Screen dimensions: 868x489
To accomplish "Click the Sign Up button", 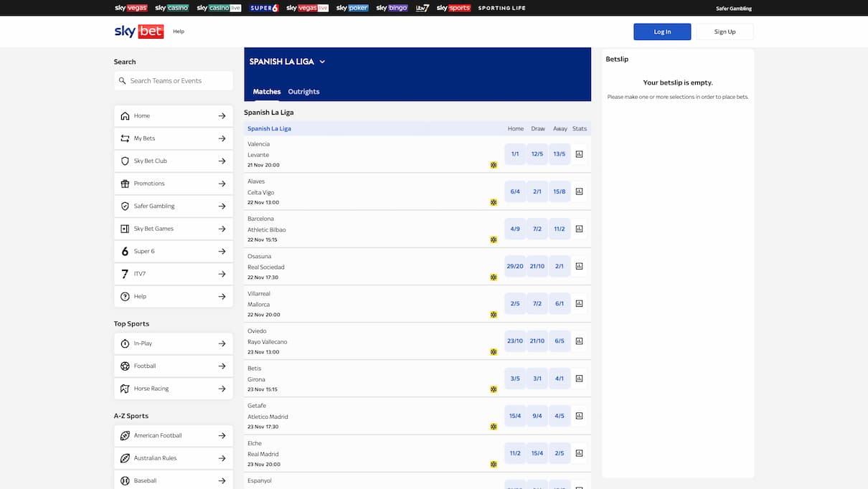I will (725, 32).
